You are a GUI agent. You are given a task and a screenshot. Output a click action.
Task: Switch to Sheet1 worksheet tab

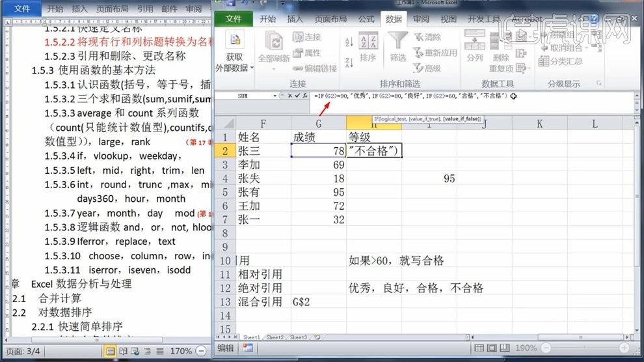click(251, 337)
